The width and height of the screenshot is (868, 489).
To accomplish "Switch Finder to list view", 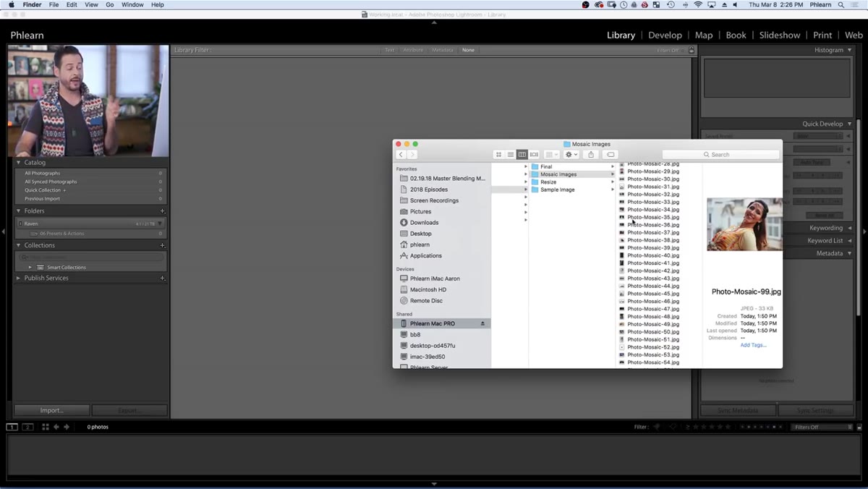I will (x=510, y=155).
